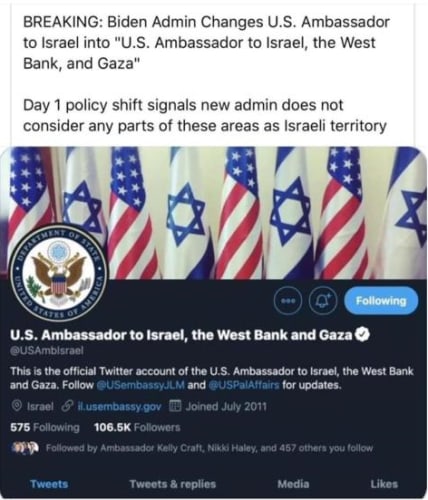Viewport: 428px width, 500px height.
Task: Click the link chain icon beside website
Action: [x=68, y=407]
